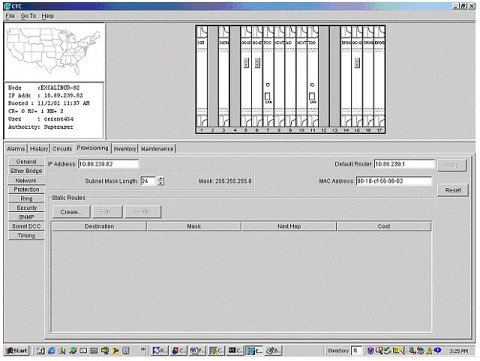Open the Maintenance tab

(157, 149)
